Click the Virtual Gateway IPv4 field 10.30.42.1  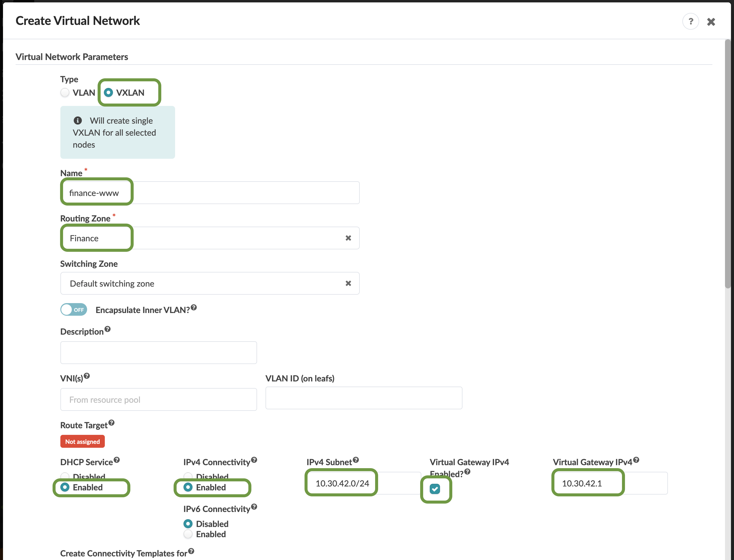tap(610, 483)
